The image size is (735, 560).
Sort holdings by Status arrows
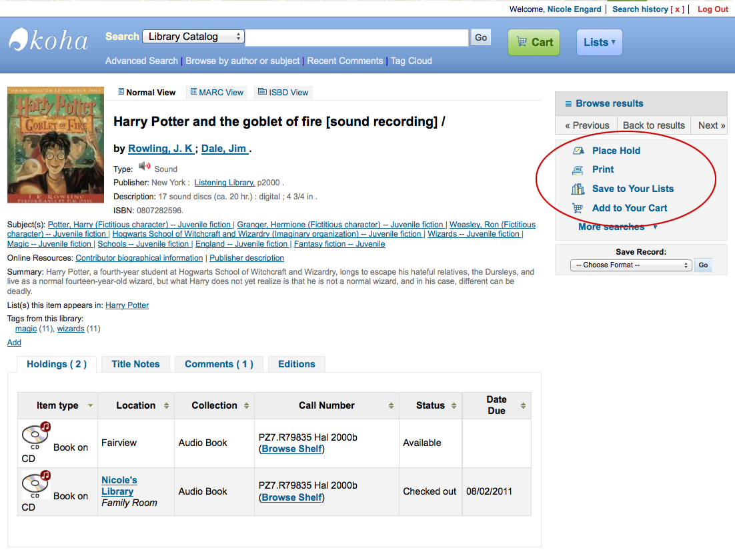(x=454, y=406)
